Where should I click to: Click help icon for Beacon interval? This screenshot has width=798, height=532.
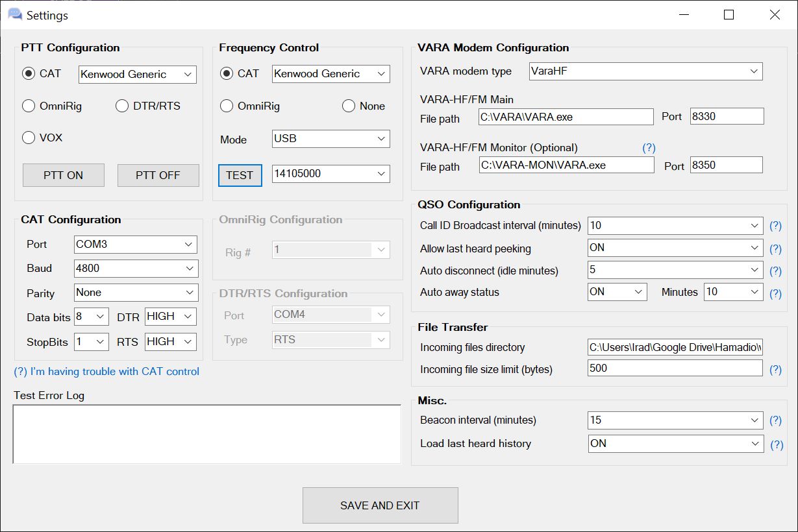(x=775, y=420)
